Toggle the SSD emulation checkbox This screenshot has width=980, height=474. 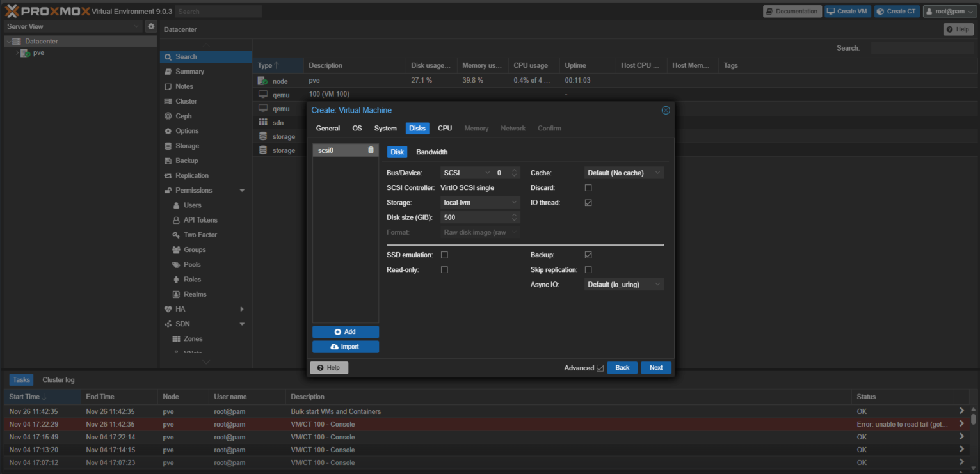point(444,255)
